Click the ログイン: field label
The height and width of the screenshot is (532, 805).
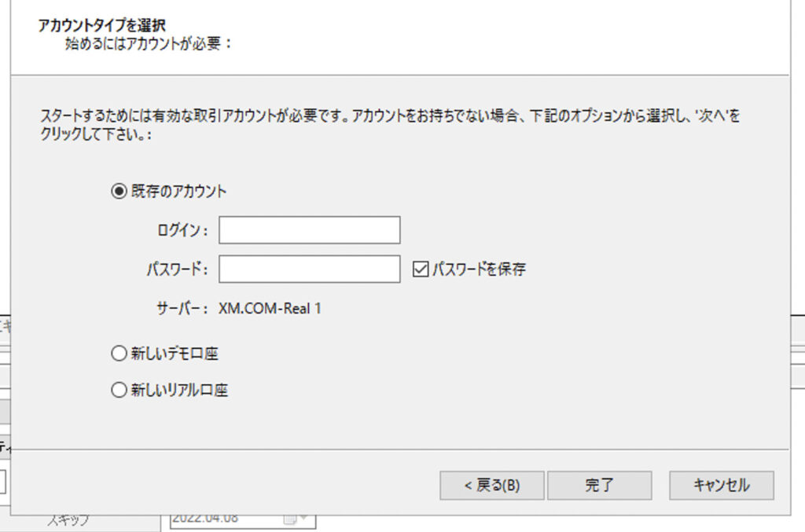click(182, 230)
